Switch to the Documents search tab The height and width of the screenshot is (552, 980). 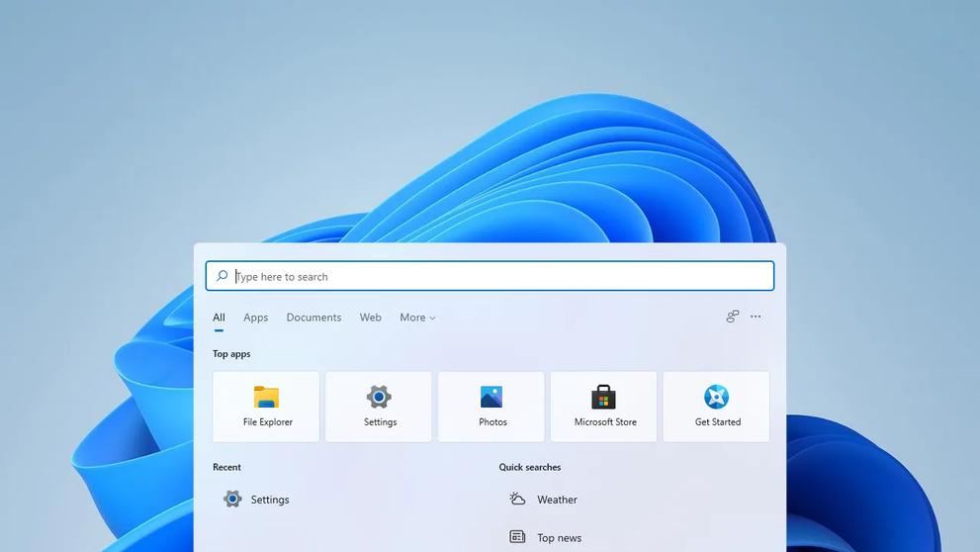pos(313,318)
